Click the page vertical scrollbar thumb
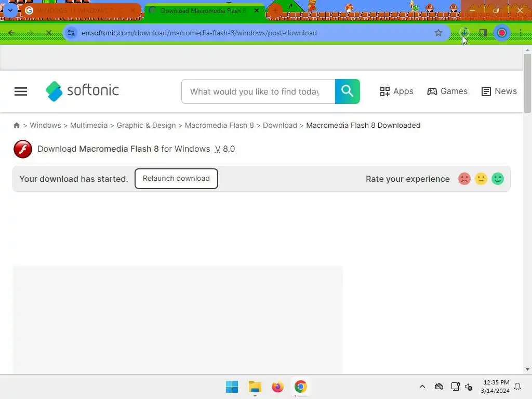 click(527, 83)
